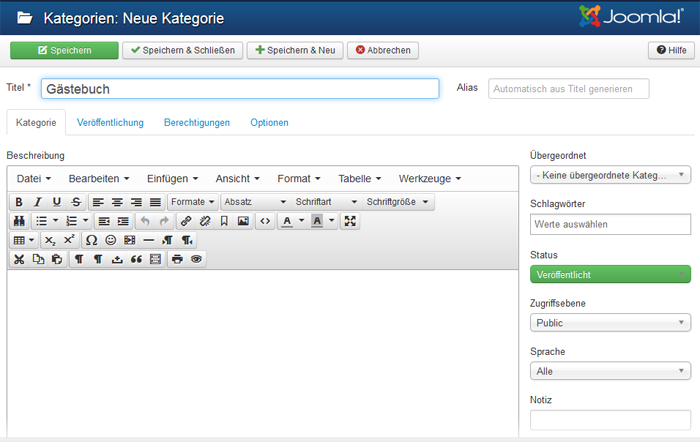Toggle the preview eye icon
The width and height of the screenshot is (700, 442).
click(197, 259)
